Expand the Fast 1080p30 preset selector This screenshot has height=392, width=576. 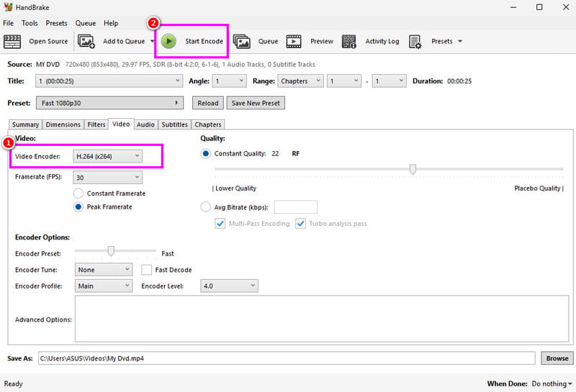click(x=109, y=103)
